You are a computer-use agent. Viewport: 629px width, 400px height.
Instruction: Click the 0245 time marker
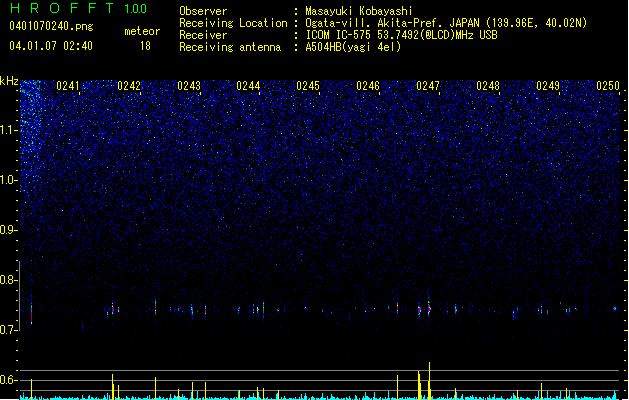coord(308,86)
